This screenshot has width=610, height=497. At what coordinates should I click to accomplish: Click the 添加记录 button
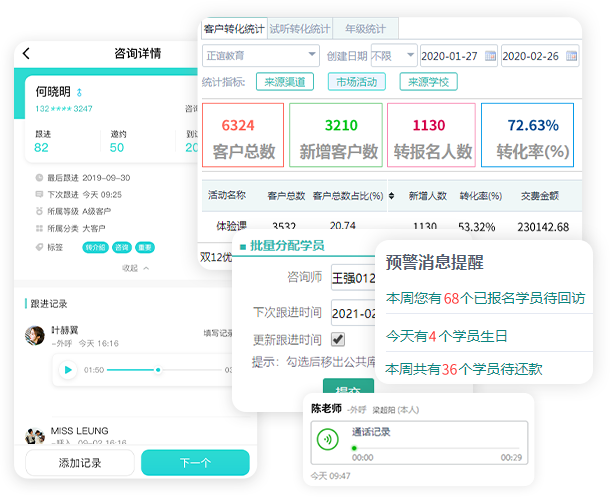[78, 463]
